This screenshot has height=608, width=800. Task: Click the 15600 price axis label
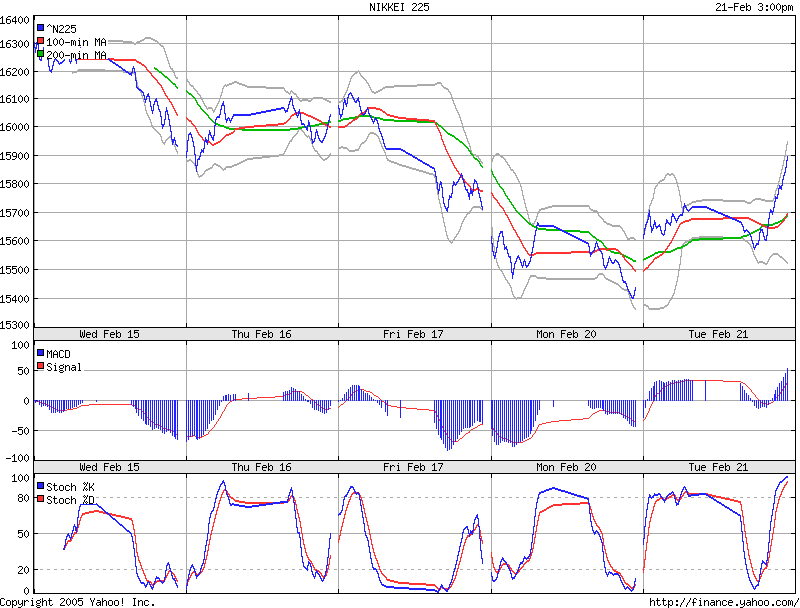click(x=15, y=241)
